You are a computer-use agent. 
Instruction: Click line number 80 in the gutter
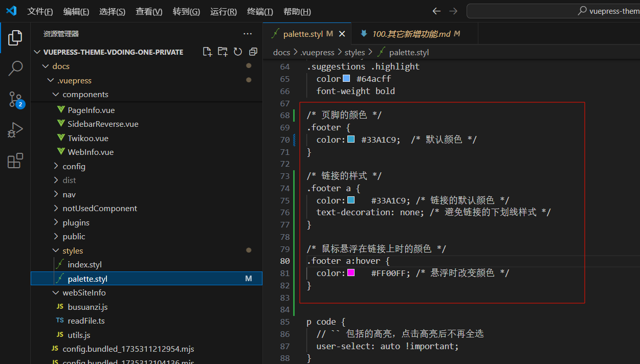click(x=284, y=261)
